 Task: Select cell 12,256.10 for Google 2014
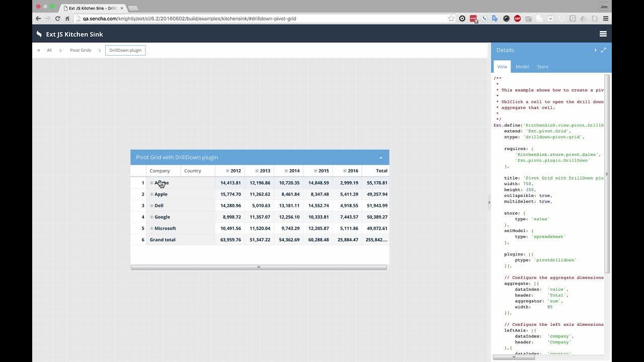pos(288,217)
